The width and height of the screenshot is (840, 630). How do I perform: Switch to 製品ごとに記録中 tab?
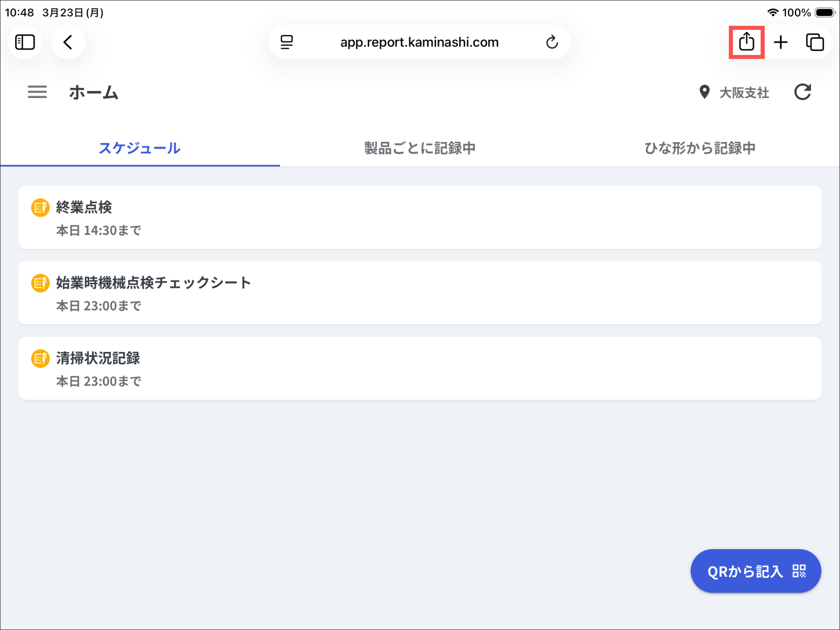click(x=420, y=148)
